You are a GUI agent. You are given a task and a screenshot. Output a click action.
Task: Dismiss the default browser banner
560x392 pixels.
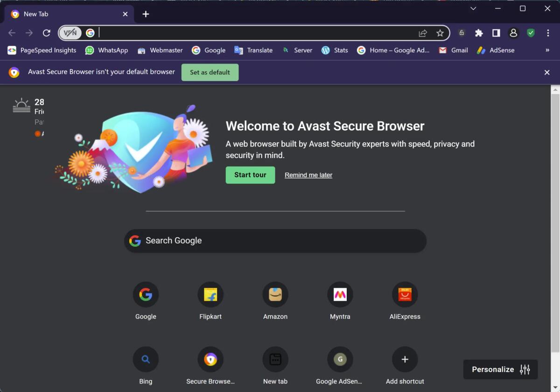click(546, 72)
